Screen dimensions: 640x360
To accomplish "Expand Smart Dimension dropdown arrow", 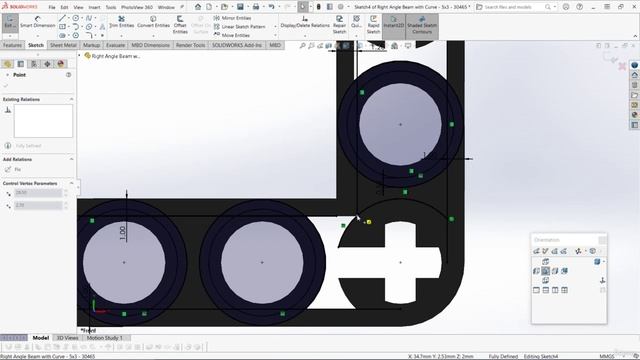I will coord(38,36).
